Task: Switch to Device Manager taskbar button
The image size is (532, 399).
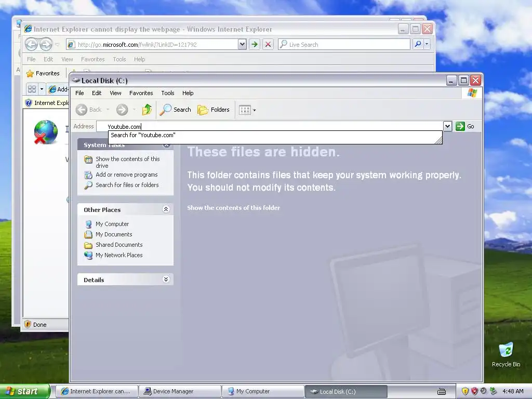Action: click(x=180, y=391)
